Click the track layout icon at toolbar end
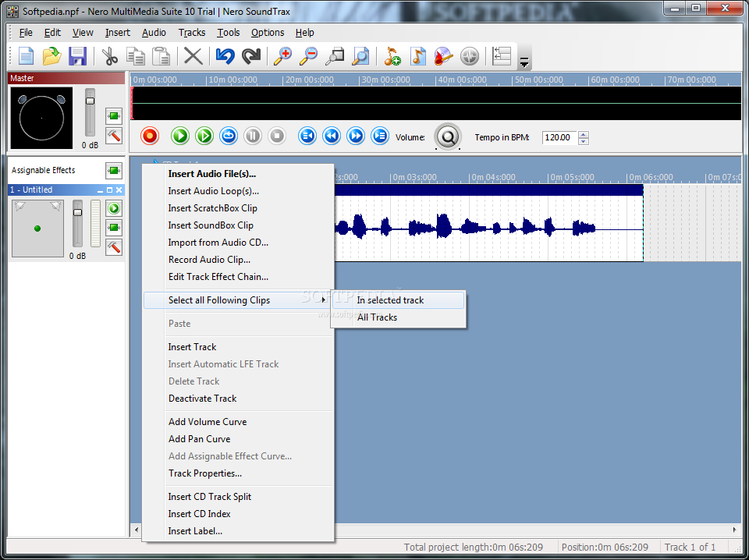Image resolution: width=749 pixels, height=560 pixels. pos(502,56)
